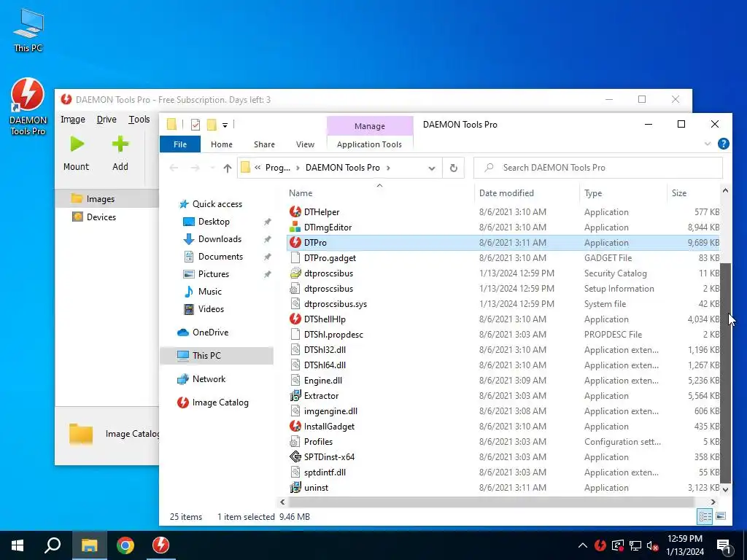Click Prog... breadcrumb segment
Screen dimensions: 747x560
278,168
